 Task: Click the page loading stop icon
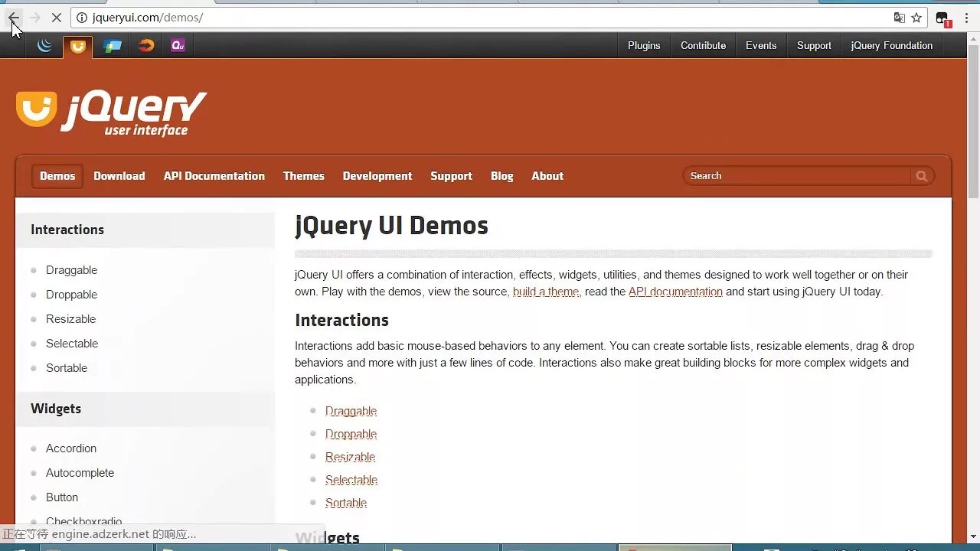pos(57,18)
